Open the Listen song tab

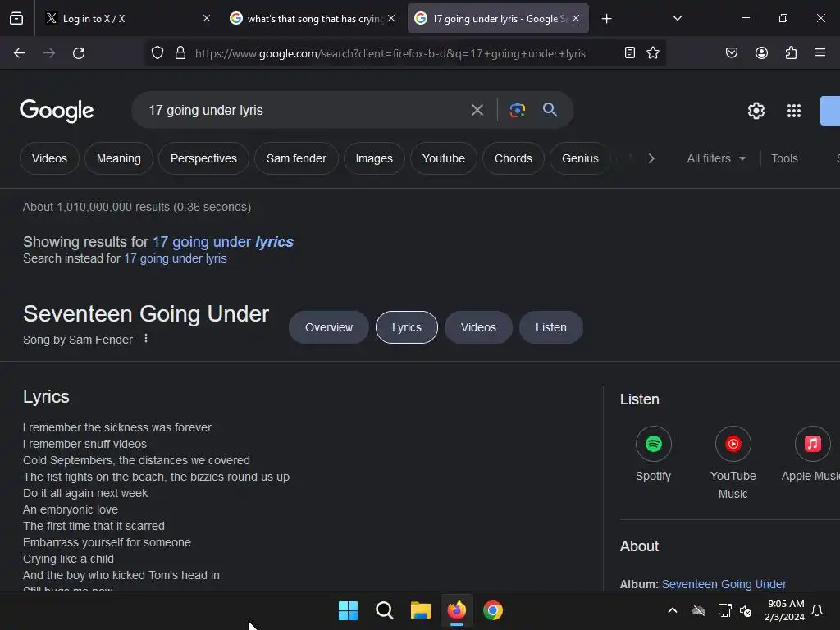point(550,327)
